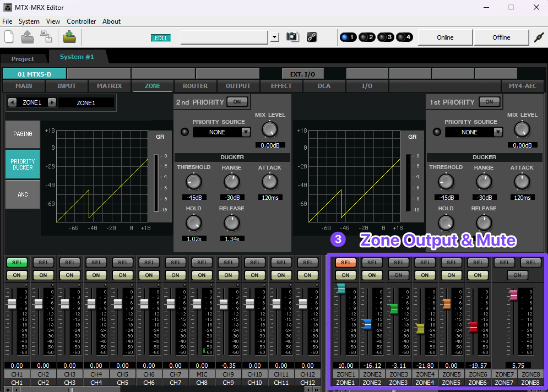Click the previous zone arrow
Image resolution: width=548 pixels, height=392 pixels.
(13, 102)
